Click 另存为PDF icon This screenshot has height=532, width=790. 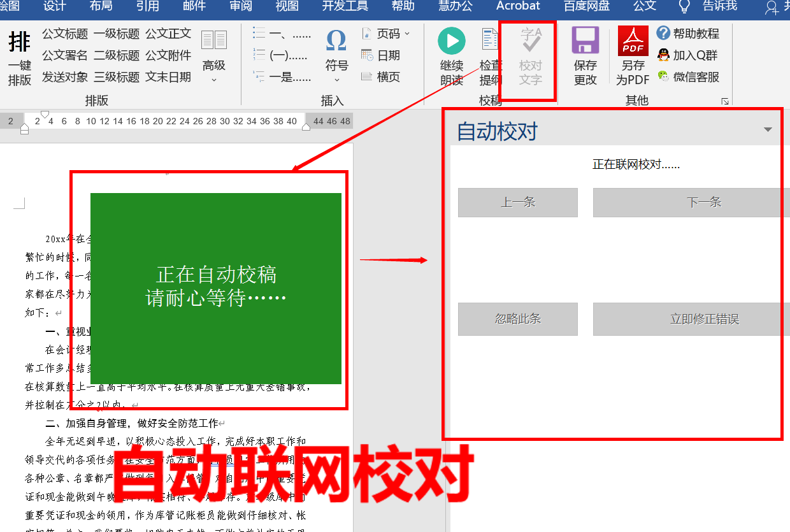[633, 41]
